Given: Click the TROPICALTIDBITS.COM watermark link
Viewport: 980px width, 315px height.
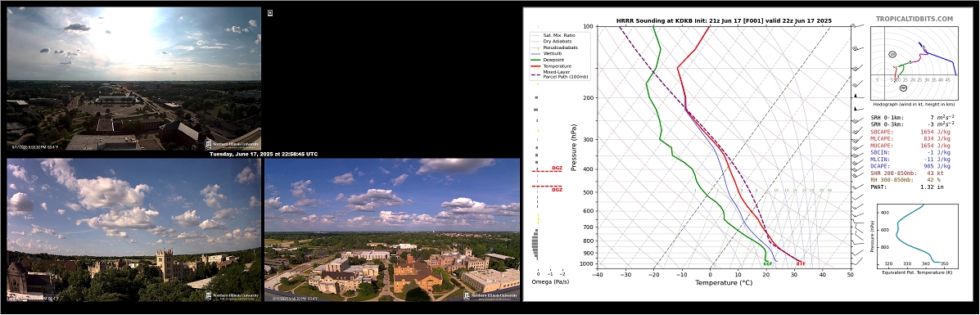Looking at the screenshot, I should click(914, 20).
